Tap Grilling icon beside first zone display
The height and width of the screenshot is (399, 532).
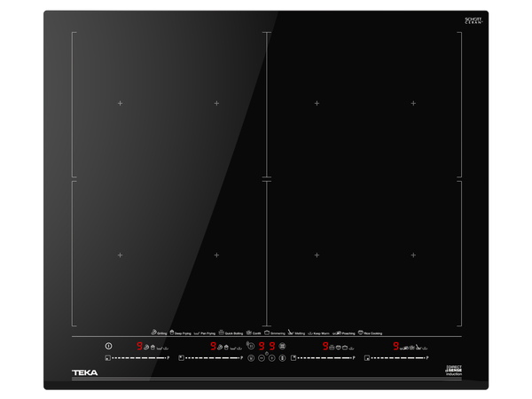[146, 347]
